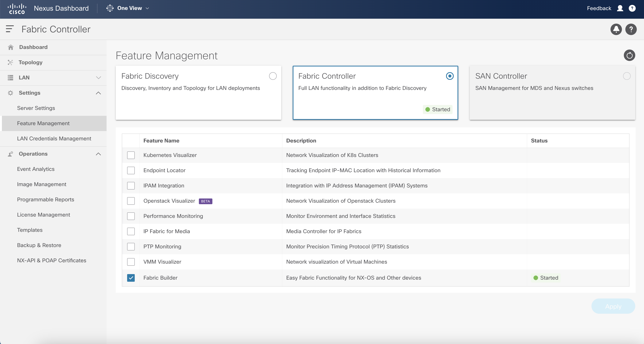The height and width of the screenshot is (344, 644).
Task: Toggle the hamburger navigation menu
Action: 10,29
